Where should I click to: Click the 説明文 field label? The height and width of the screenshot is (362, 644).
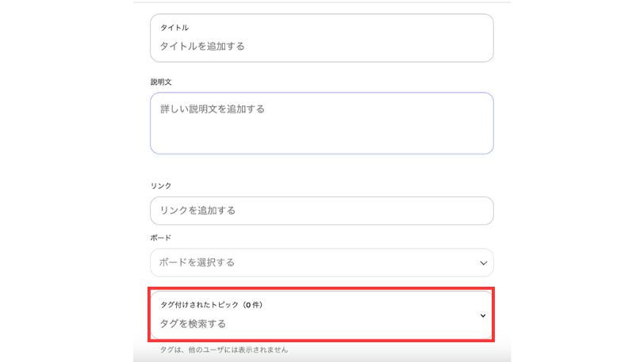point(161,82)
